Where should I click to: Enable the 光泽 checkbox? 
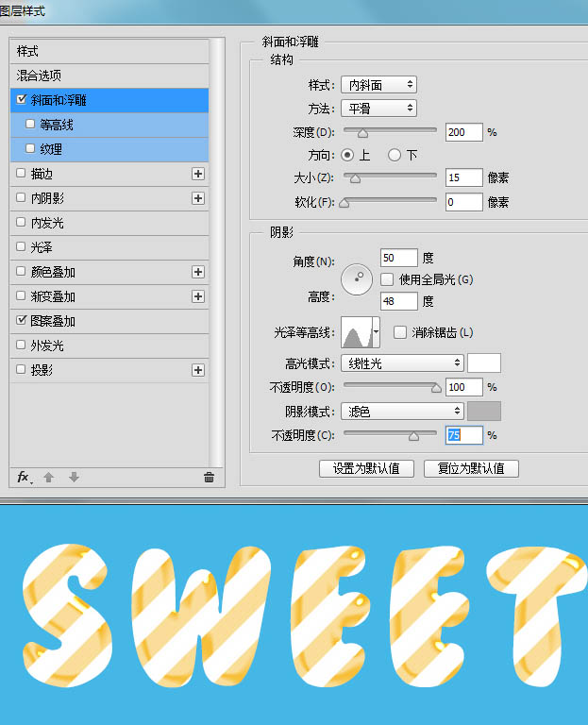[x=21, y=247]
